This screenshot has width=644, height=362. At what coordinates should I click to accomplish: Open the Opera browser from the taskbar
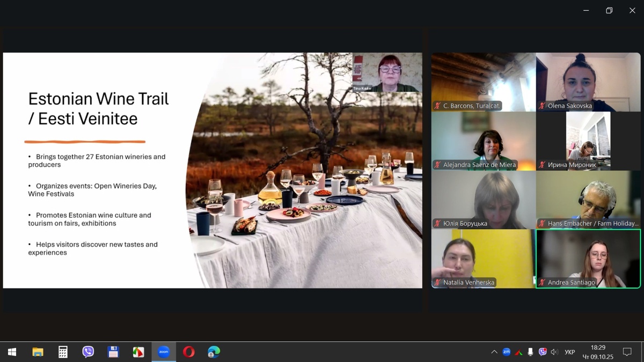(188, 352)
